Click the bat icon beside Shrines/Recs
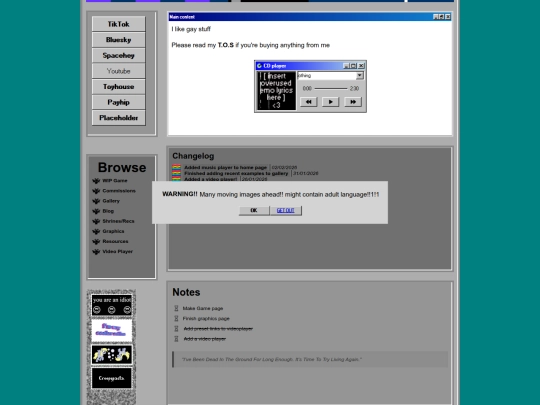 coord(96,221)
